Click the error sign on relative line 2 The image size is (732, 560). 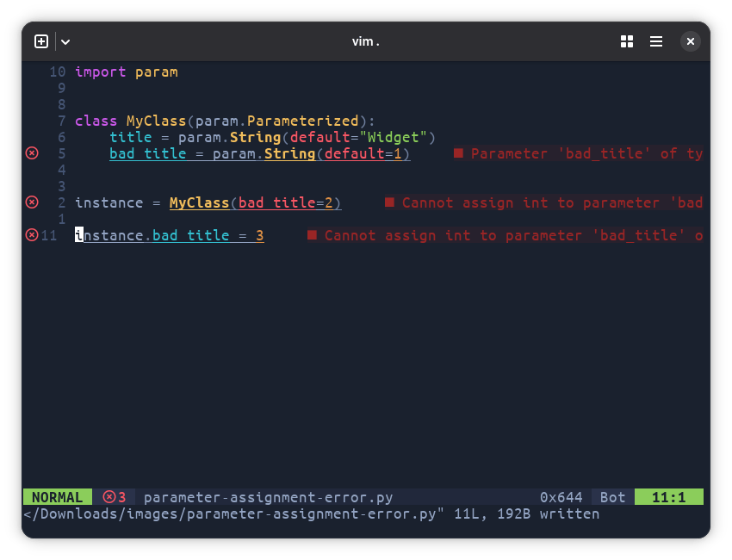pyautogui.click(x=32, y=202)
